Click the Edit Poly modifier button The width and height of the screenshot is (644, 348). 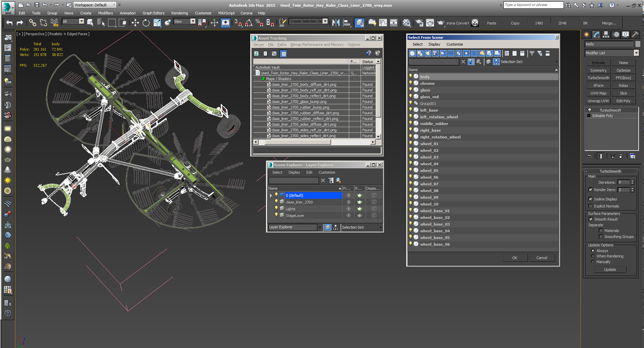[623, 101]
